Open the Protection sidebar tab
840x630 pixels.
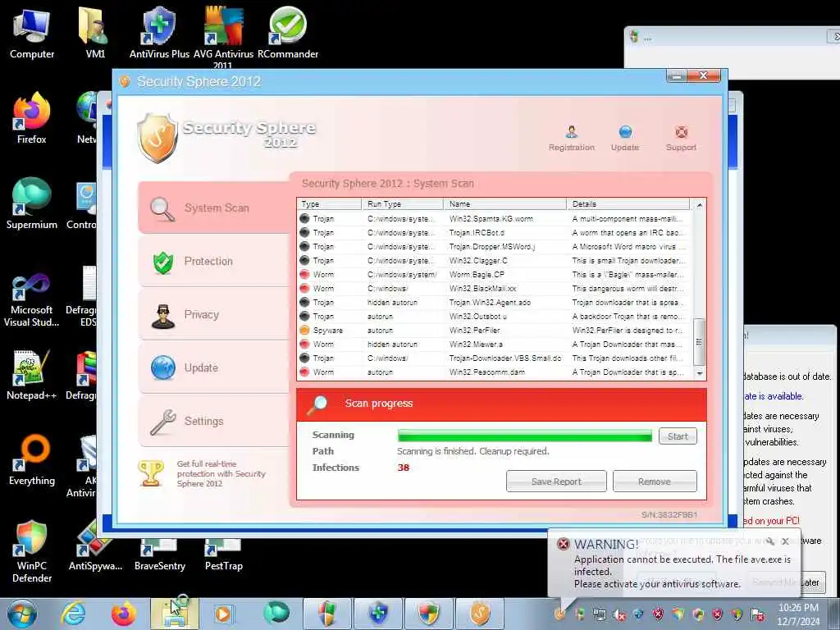coord(214,262)
